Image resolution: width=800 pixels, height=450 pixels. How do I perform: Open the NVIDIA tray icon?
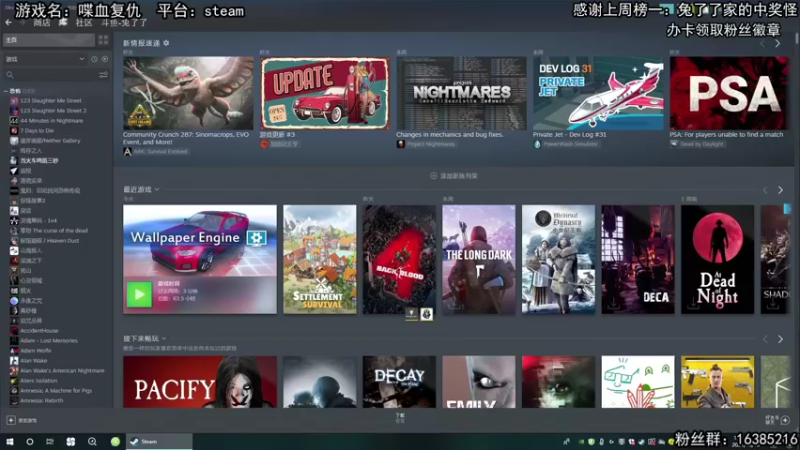click(x=581, y=442)
